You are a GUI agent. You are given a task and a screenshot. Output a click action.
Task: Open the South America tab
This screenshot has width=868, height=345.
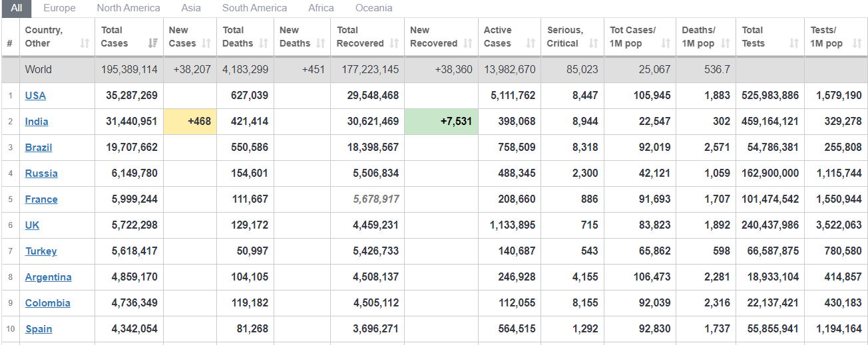point(255,8)
